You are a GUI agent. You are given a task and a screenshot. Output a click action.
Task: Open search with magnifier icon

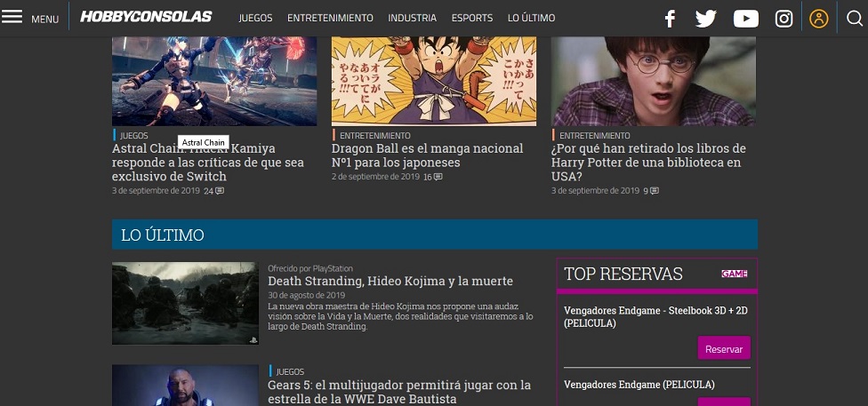(x=855, y=19)
